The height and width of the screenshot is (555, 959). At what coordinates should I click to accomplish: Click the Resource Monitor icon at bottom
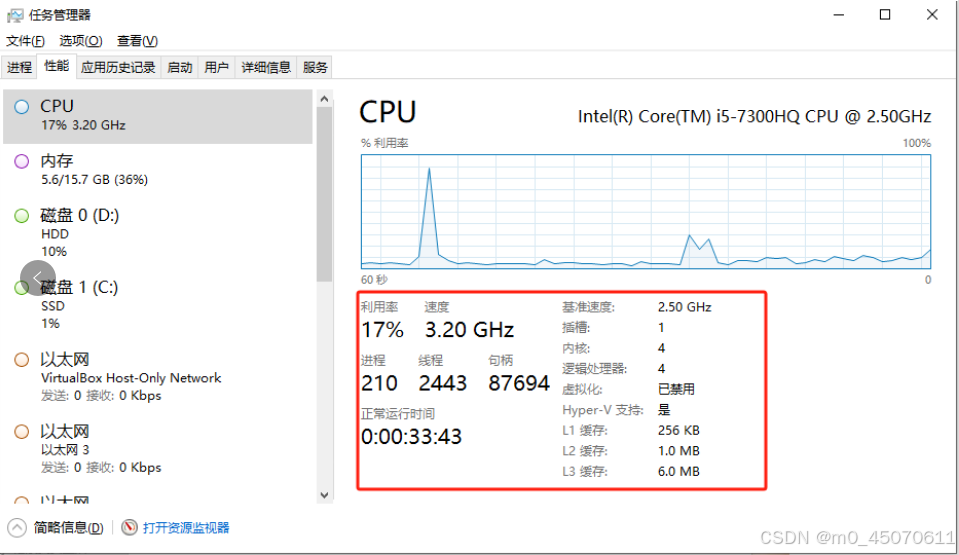coord(129,527)
